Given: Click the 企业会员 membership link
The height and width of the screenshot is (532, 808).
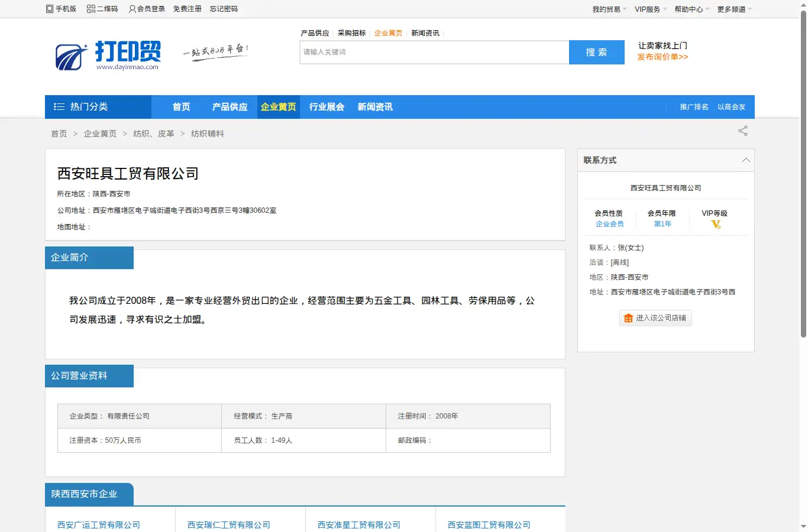Looking at the screenshot, I should pos(609,224).
